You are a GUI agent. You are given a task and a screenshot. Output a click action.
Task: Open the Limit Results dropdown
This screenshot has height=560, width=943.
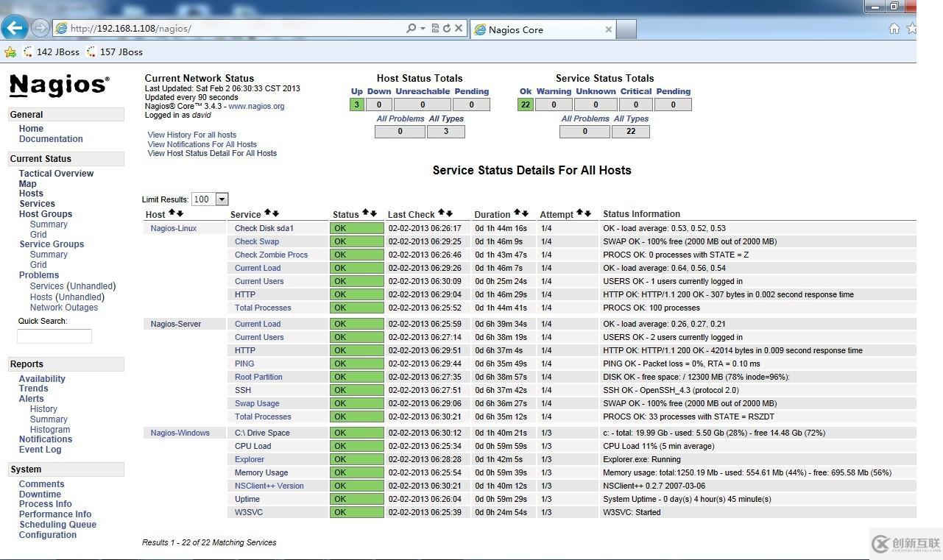pos(210,199)
